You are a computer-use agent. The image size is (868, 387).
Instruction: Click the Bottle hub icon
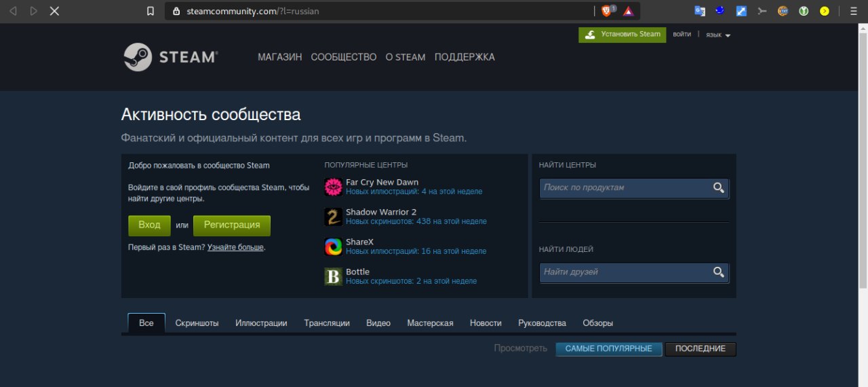pyautogui.click(x=333, y=276)
